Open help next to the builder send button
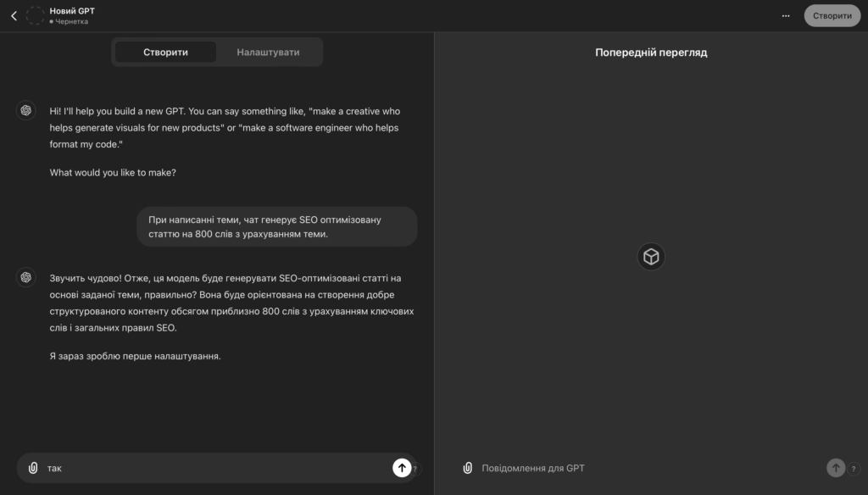 [415, 469]
